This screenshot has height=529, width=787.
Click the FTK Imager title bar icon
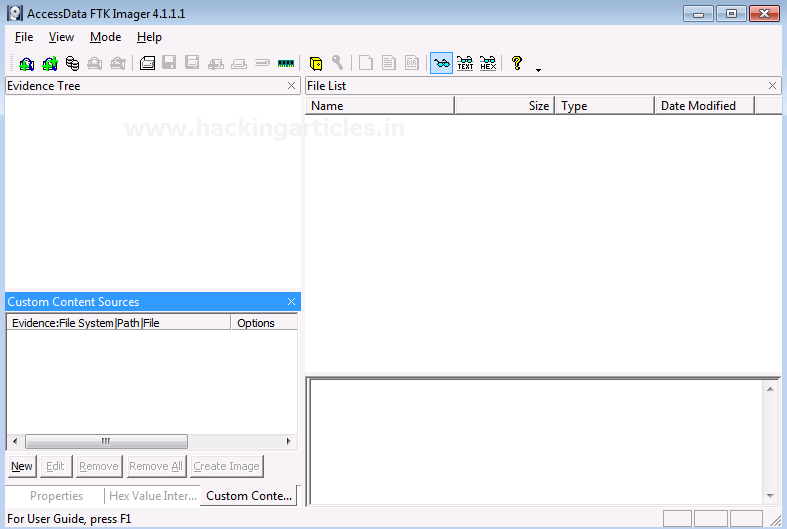[15, 13]
